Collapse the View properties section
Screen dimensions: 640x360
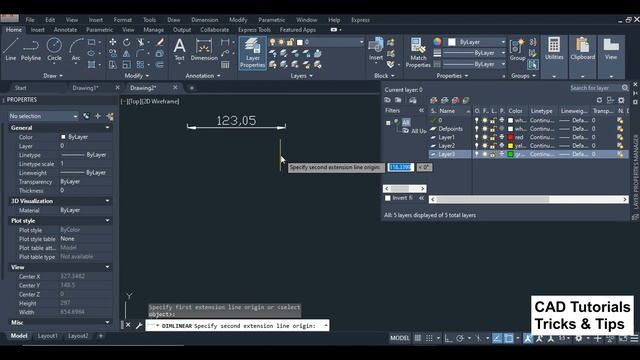coord(107,267)
